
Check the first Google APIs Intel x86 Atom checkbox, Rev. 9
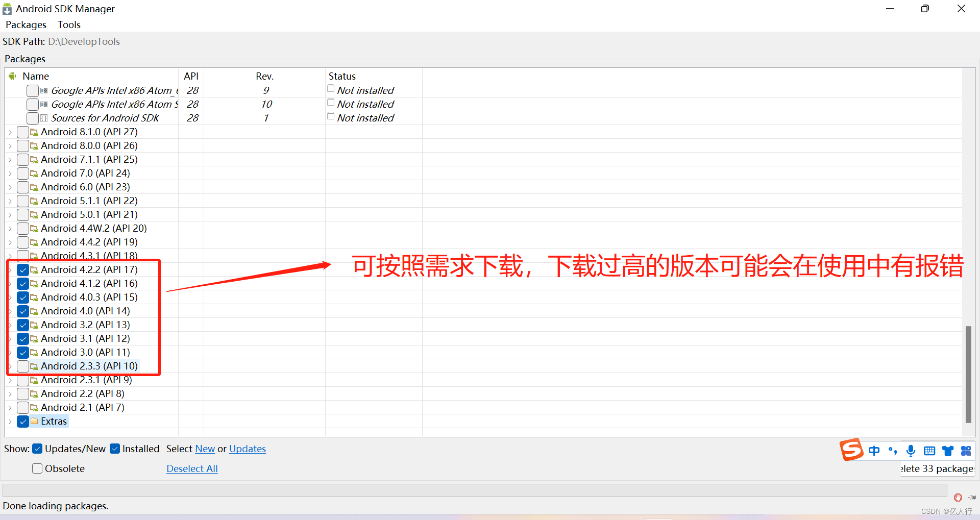(x=33, y=91)
